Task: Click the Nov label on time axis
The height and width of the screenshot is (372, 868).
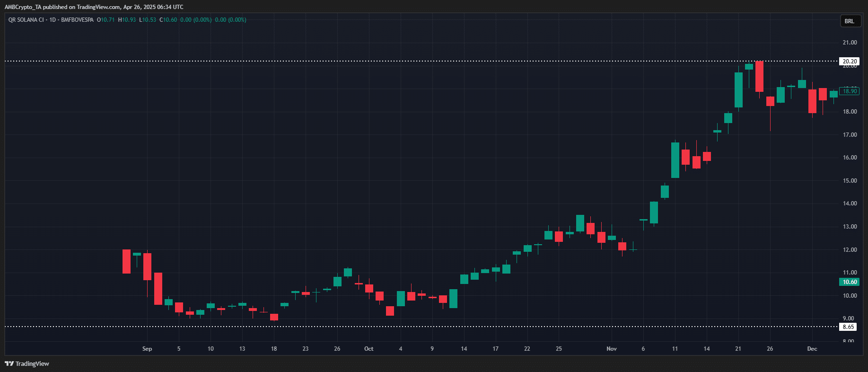Action: point(611,349)
